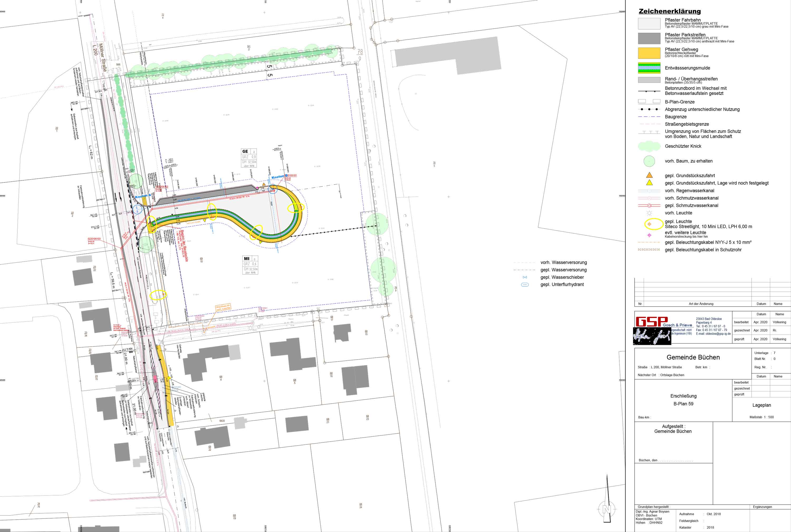The width and height of the screenshot is (791, 532).
Task: Click the Beleuchtungskabel in Schutzrohr line symbol
Action: point(649,250)
